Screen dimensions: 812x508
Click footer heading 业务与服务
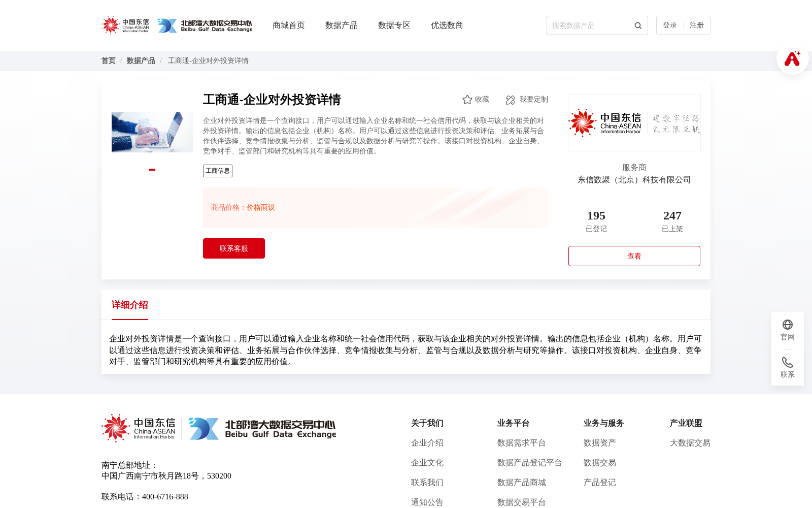pos(604,423)
